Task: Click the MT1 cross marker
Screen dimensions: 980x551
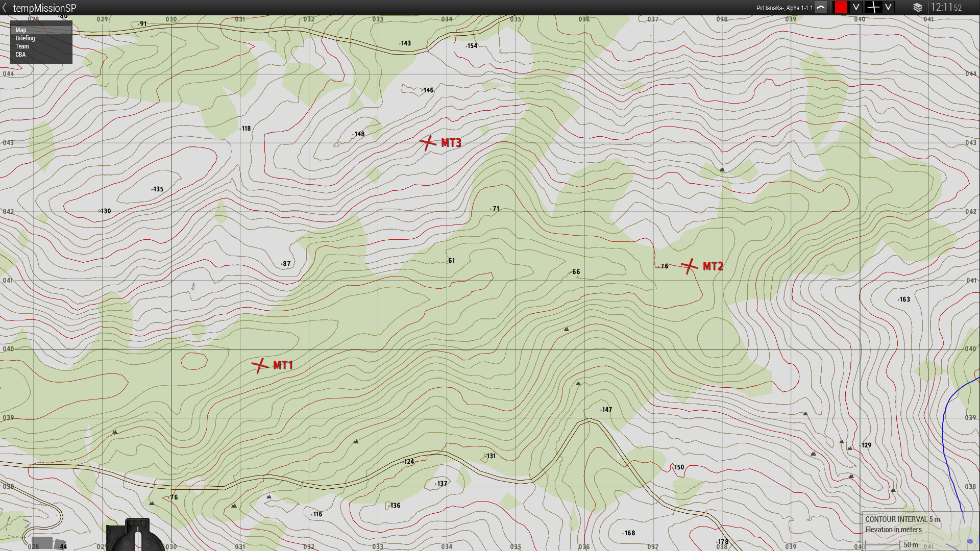Action: (260, 365)
